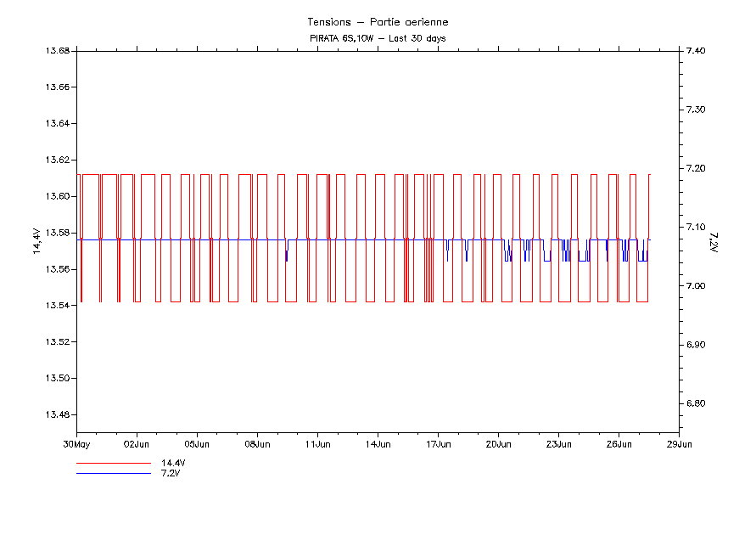Click the 13.60 left axis tick value

pyautogui.click(x=58, y=196)
